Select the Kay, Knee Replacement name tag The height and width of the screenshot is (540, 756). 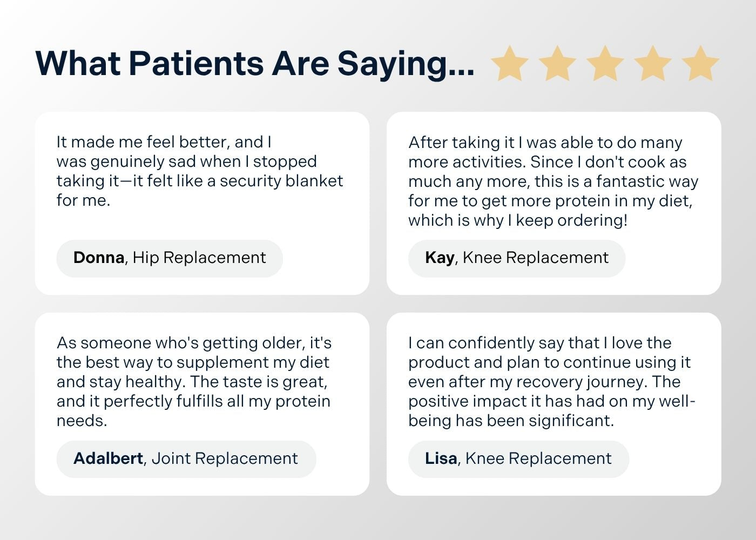tap(517, 258)
